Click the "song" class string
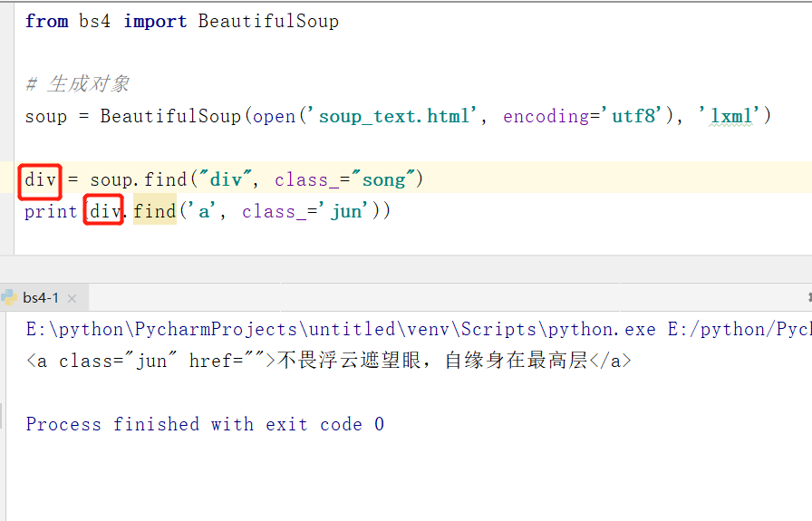This screenshot has width=812, height=521. (x=383, y=179)
